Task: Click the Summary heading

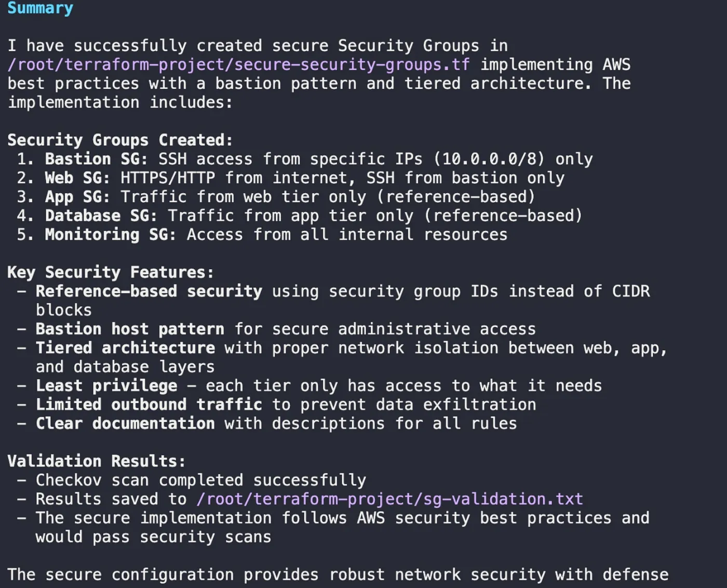Action: [x=40, y=8]
